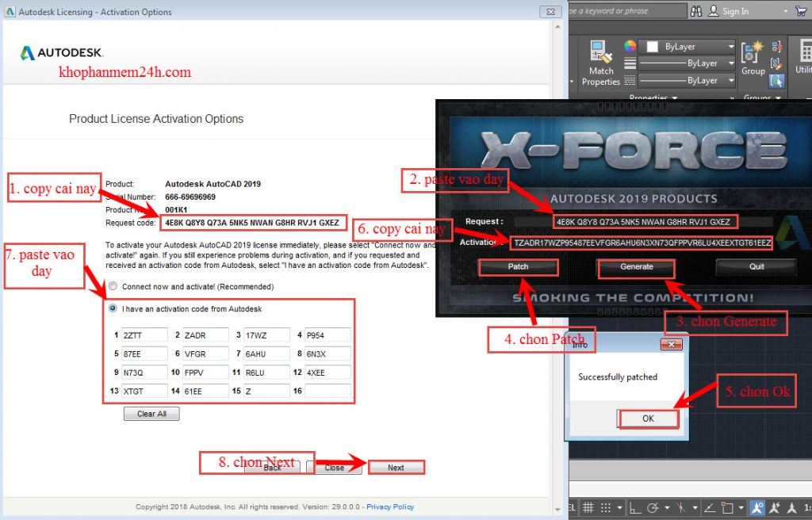
Task: Click Close in the licensing dialog
Action: 334,468
